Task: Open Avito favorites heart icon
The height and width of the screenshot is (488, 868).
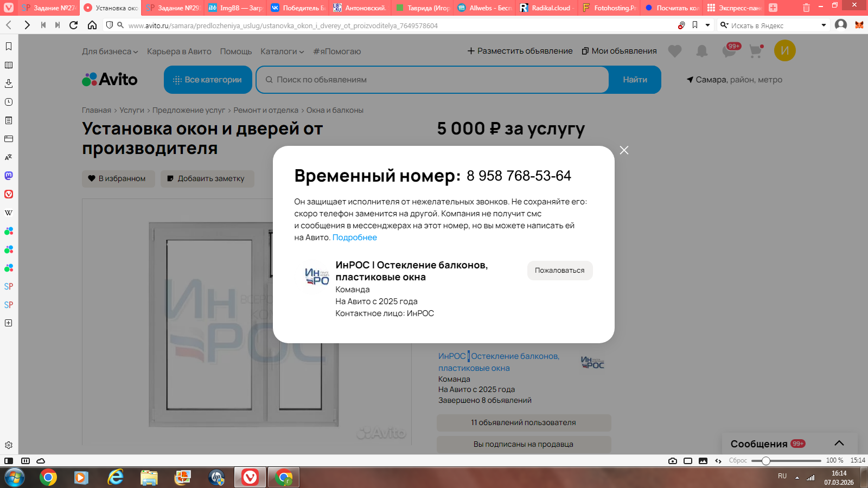Action: [x=675, y=51]
